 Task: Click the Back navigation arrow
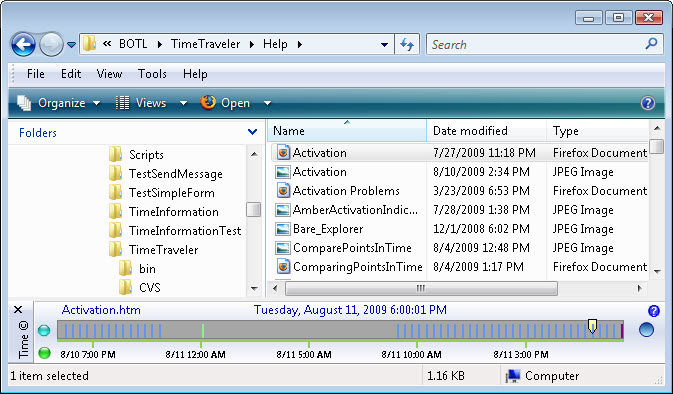pyautogui.click(x=23, y=44)
